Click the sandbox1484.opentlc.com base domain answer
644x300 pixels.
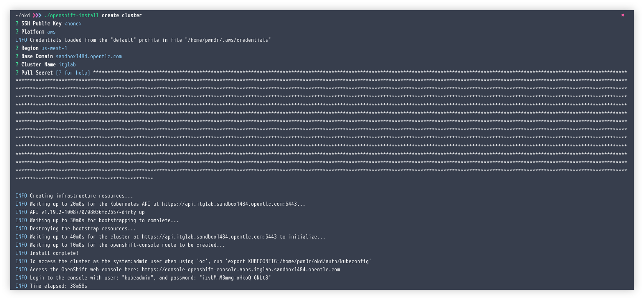pyautogui.click(x=89, y=57)
